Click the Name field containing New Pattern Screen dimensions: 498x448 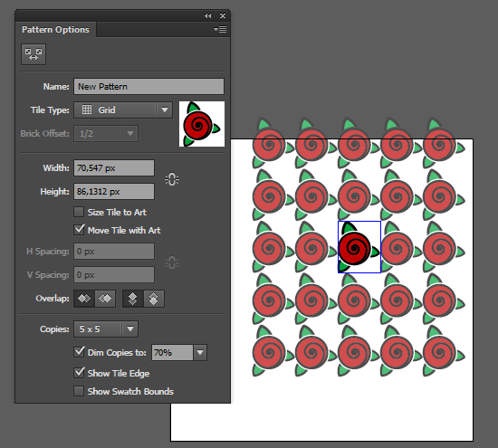(x=149, y=86)
